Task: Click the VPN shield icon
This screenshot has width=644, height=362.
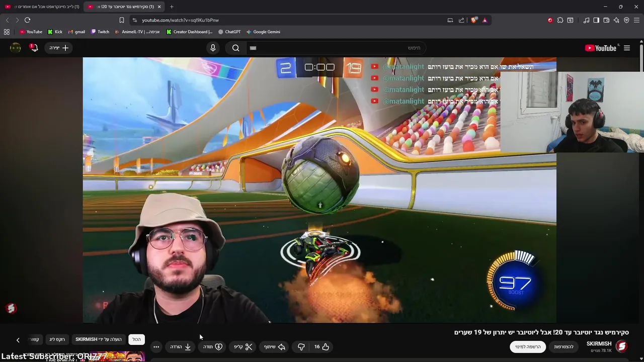Action: click(x=626, y=20)
